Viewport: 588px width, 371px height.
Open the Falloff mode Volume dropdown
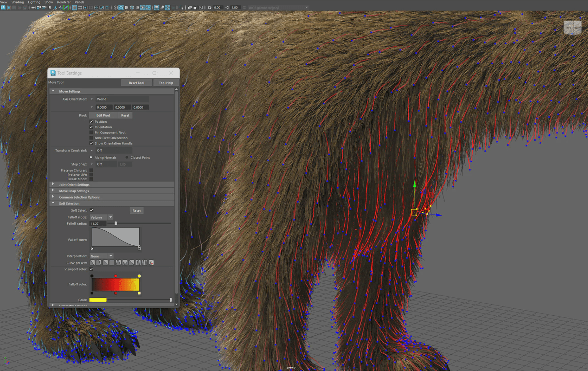click(101, 217)
